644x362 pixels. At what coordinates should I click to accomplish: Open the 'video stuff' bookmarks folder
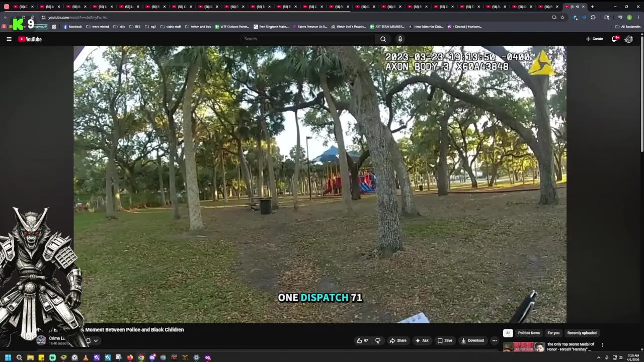[171, 27]
